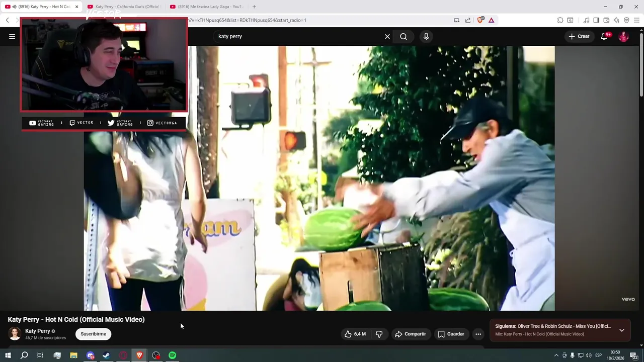The image size is (644, 362).
Task: Open Brave Wallet icon
Action: pos(606,20)
